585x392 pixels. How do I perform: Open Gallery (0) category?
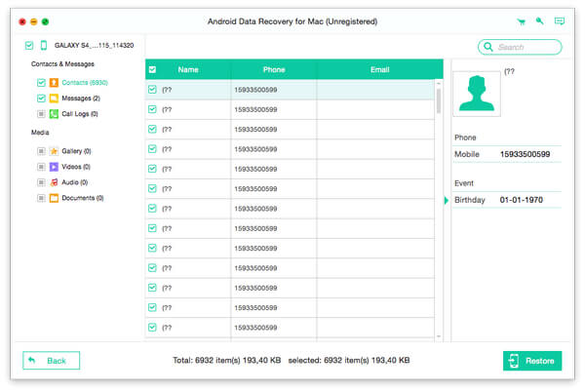pos(76,151)
